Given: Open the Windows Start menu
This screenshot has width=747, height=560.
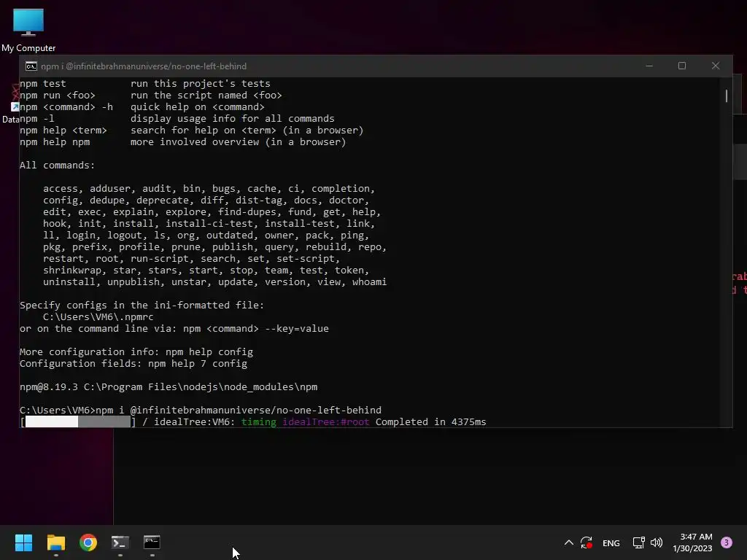Looking at the screenshot, I should pos(23,542).
